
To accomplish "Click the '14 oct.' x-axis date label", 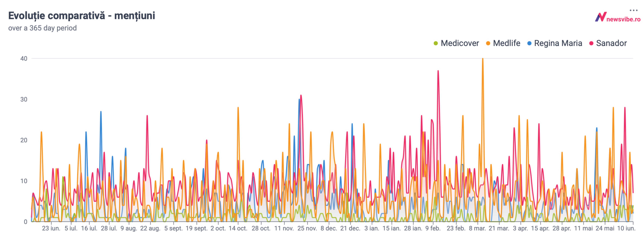I will point(238,228).
